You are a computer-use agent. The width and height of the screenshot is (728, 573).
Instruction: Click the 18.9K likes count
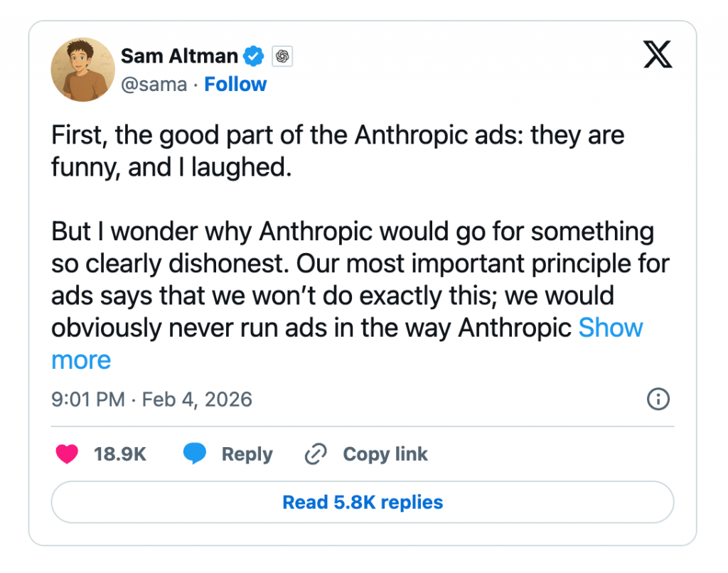pyautogui.click(x=119, y=454)
